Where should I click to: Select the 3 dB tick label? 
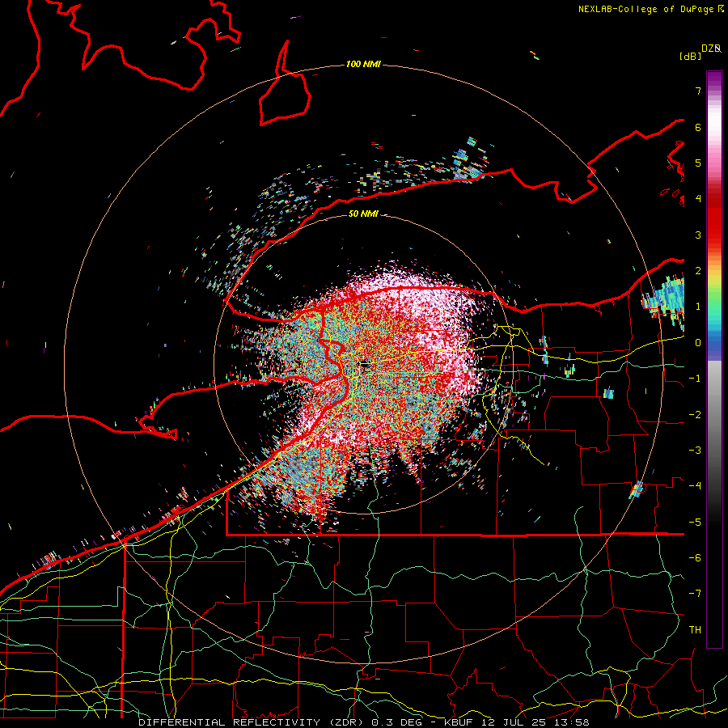(x=698, y=235)
